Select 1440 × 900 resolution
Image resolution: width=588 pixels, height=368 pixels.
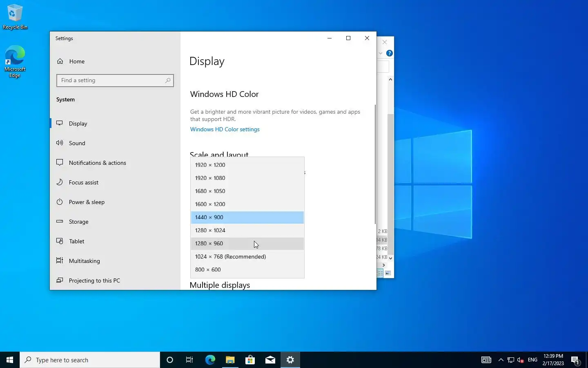[x=247, y=217]
